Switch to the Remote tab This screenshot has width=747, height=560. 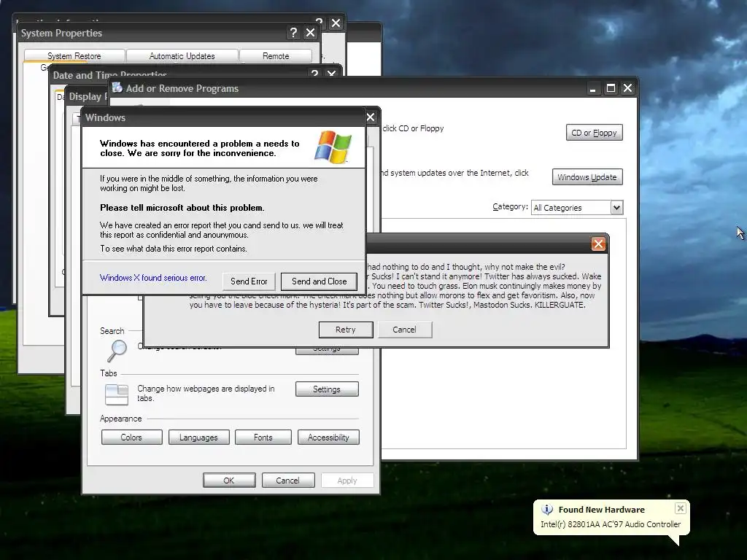pos(276,55)
